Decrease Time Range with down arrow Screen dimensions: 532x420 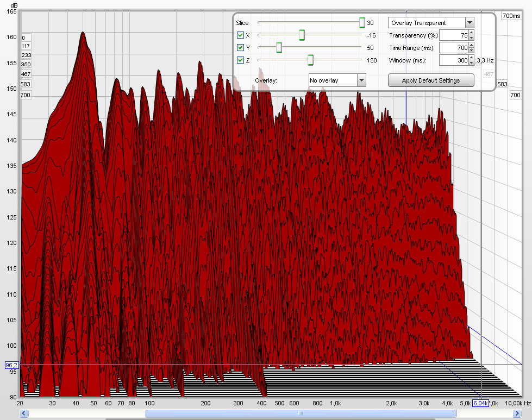471,51
